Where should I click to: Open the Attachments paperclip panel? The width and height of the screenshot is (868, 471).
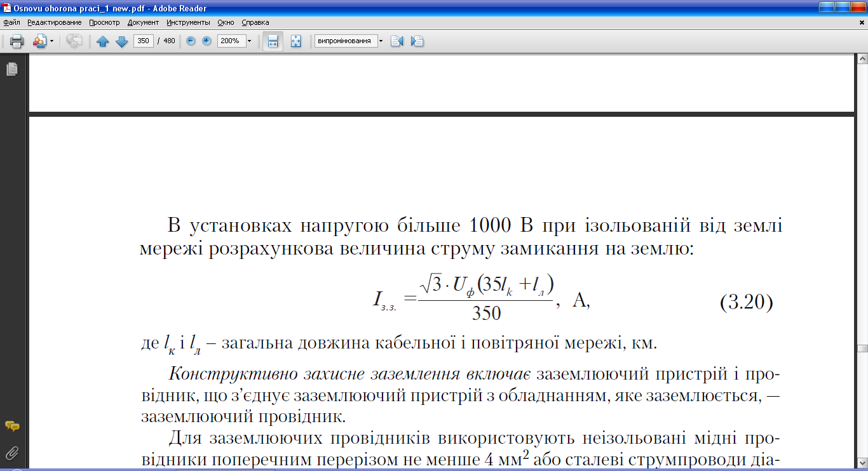click(x=11, y=453)
